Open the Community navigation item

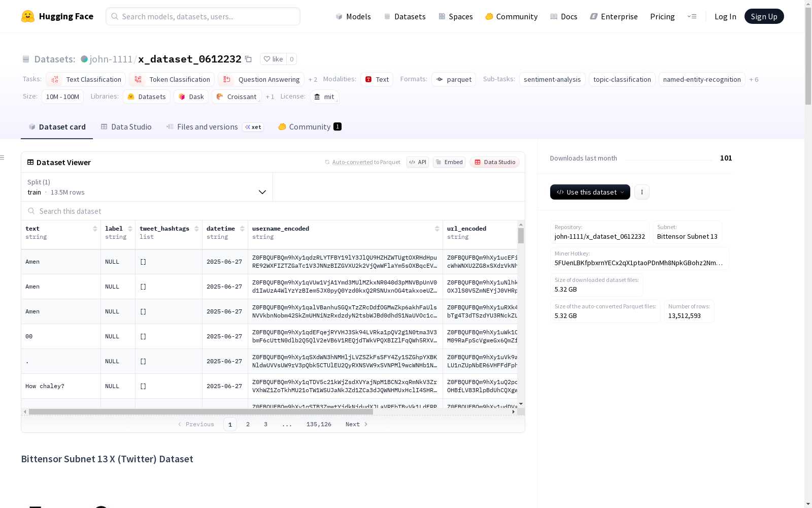(512, 16)
